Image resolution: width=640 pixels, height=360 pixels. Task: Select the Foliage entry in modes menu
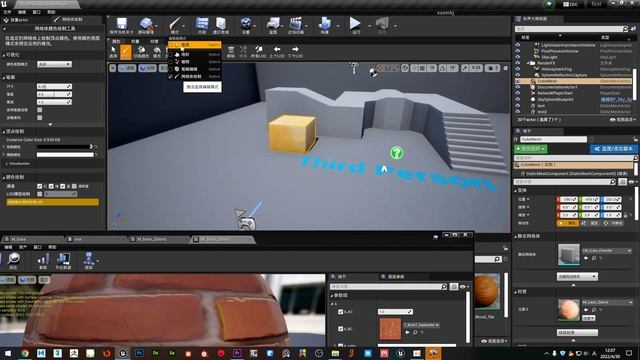click(195, 62)
